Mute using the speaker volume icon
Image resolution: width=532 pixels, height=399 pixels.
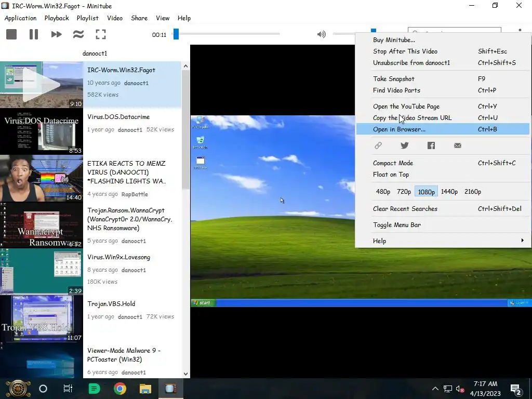[x=321, y=34]
